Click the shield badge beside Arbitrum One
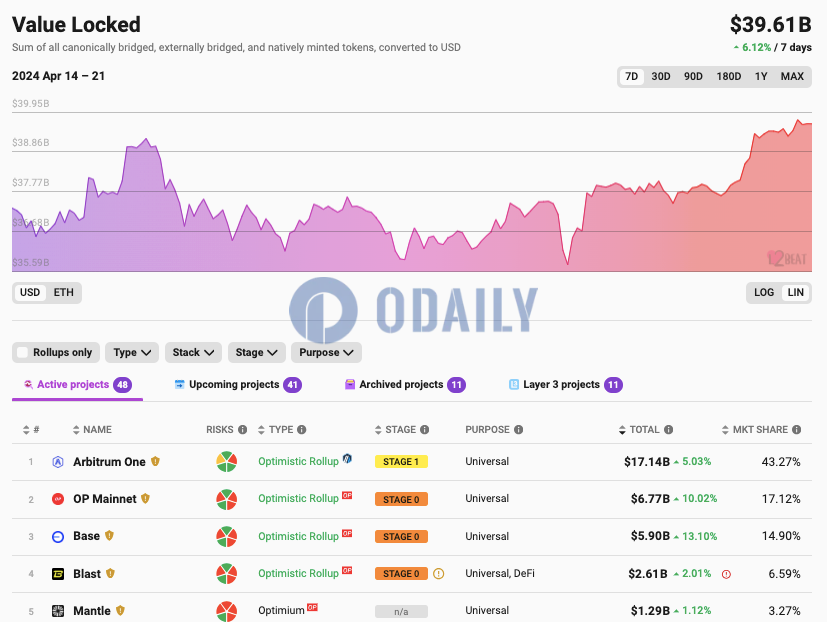Image resolution: width=827 pixels, height=622 pixels. click(155, 462)
